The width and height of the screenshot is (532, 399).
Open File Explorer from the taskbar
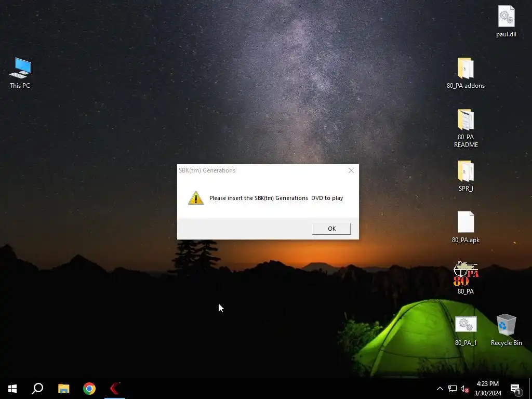coord(63,389)
